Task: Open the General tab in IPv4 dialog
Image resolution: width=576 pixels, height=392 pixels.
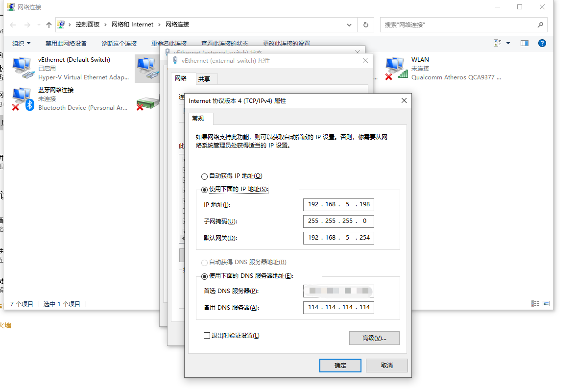Action: 201,118
